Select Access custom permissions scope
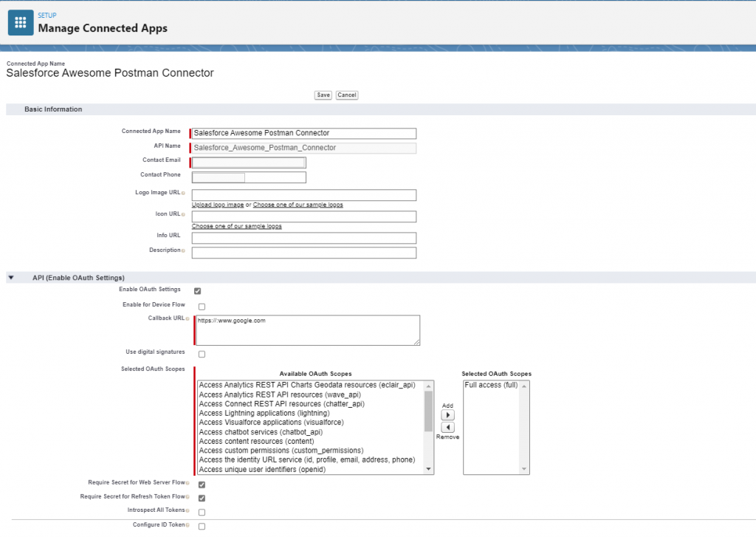Viewport: 756px width, 537px height. [281, 450]
